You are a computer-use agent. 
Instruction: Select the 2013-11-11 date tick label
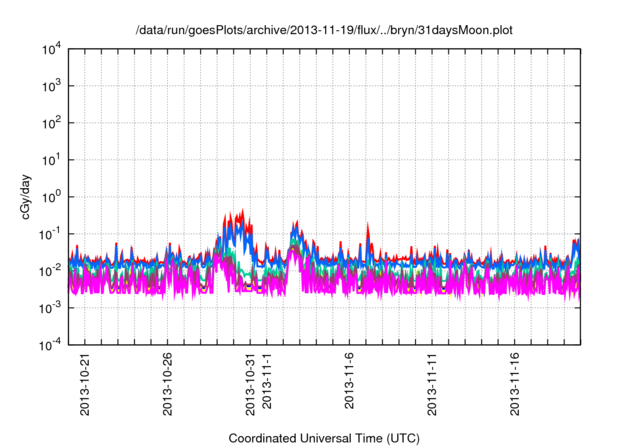point(434,383)
